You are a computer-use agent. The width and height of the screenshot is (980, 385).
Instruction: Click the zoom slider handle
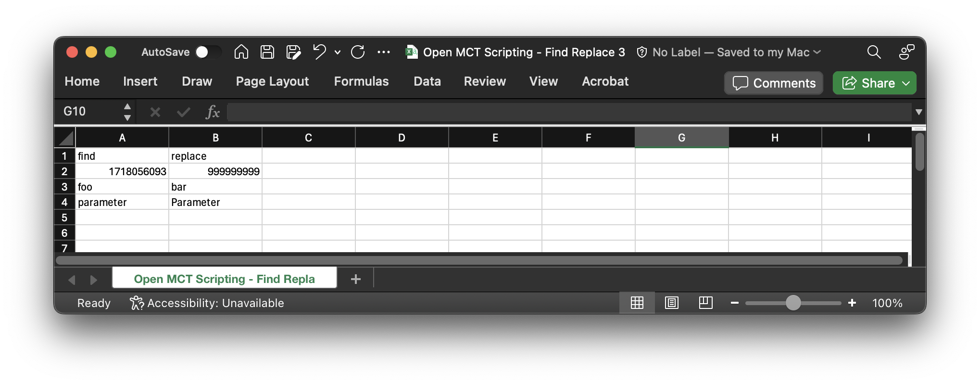click(793, 303)
